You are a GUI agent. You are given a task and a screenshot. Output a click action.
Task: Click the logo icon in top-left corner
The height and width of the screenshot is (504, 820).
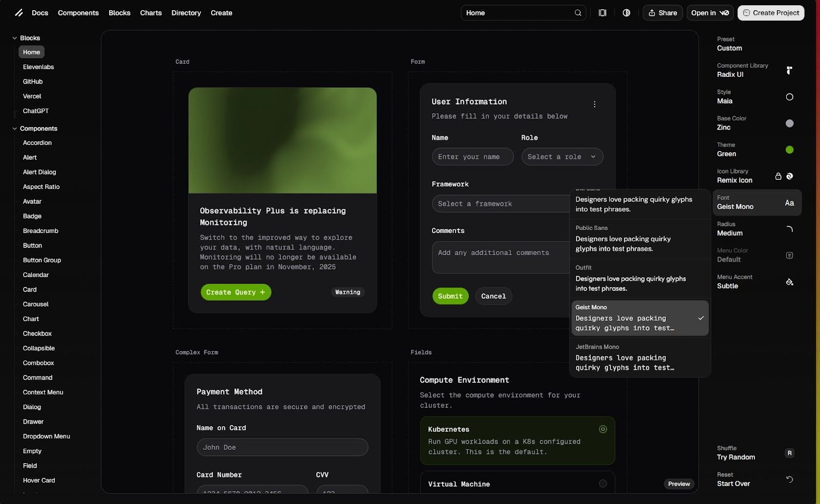[x=19, y=13]
